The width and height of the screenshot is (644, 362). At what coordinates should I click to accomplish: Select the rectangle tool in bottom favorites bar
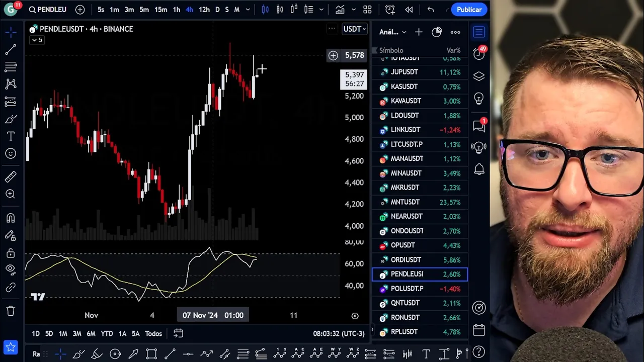click(x=151, y=354)
